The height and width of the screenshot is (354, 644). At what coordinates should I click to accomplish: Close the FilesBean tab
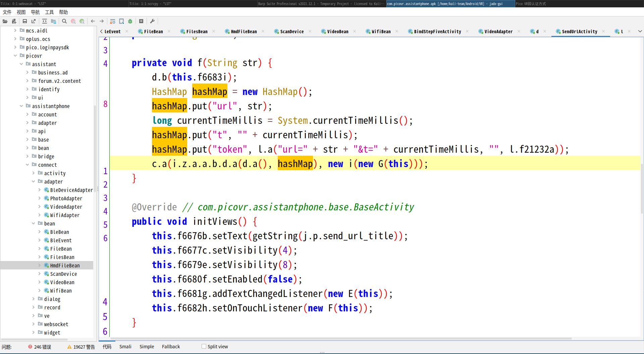point(214,31)
